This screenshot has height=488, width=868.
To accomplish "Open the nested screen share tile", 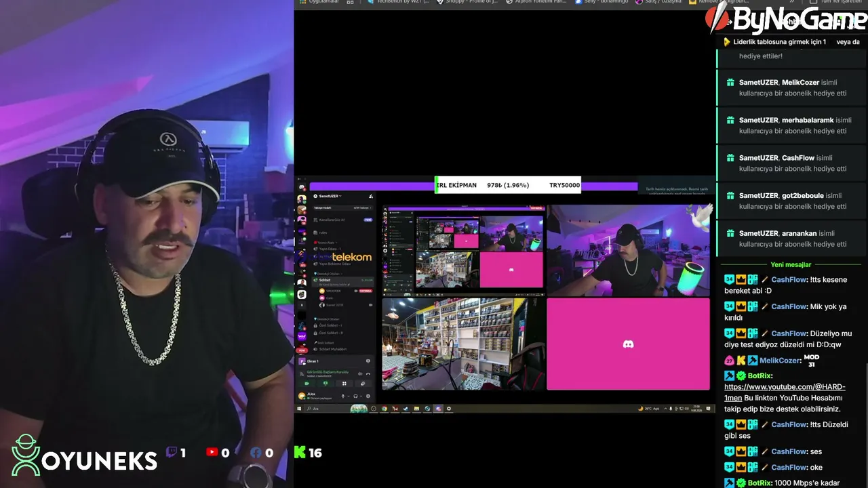I will [x=463, y=251].
